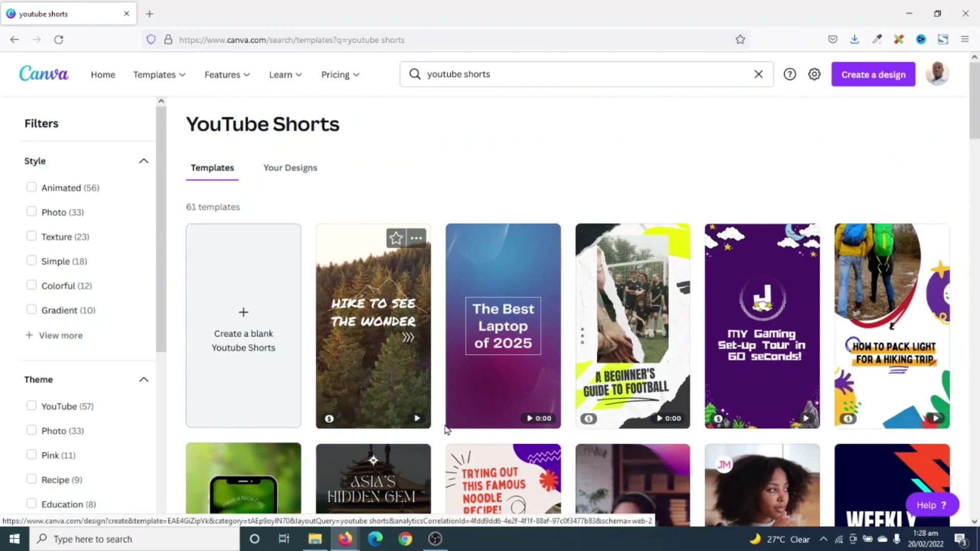Reload the current browser page
The image size is (980, 551).
point(59,39)
